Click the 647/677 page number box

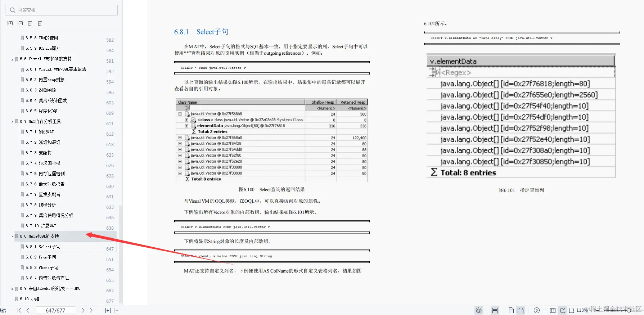tap(55, 310)
